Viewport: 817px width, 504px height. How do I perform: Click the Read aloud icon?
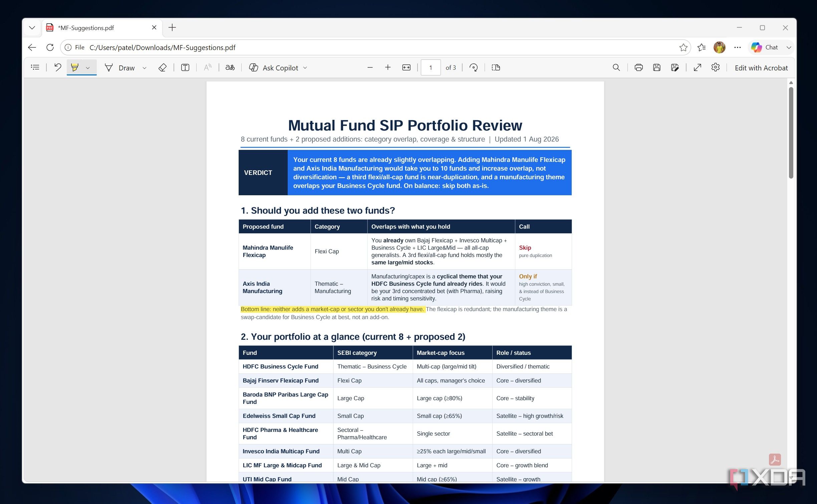[208, 68]
